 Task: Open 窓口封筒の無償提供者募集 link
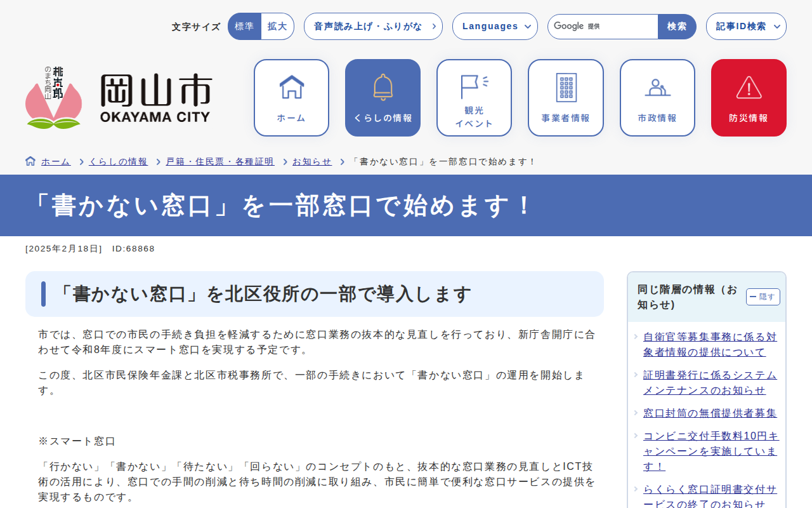[710, 413]
